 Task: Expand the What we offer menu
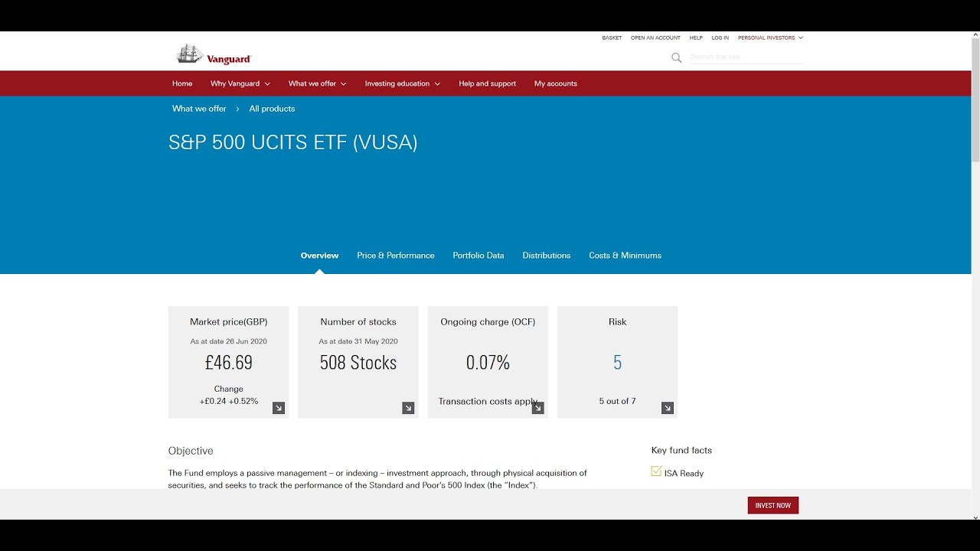pos(317,83)
